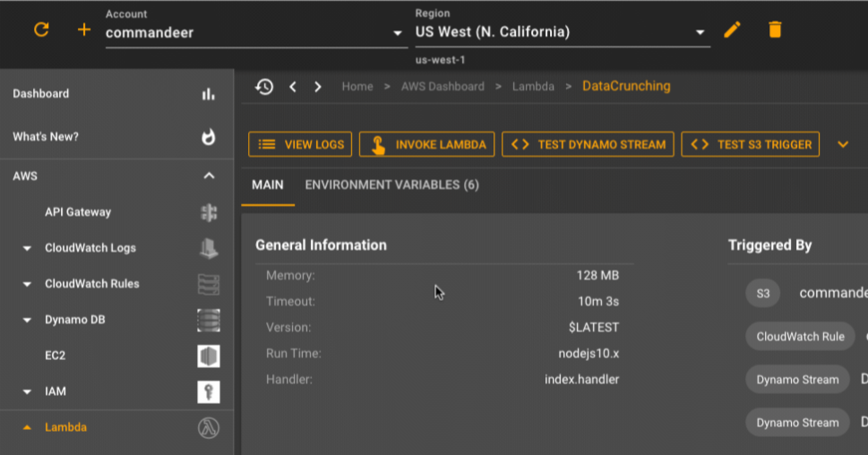Click the What's New flame icon
This screenshot has height=455, width=868.
coord(208,137)
